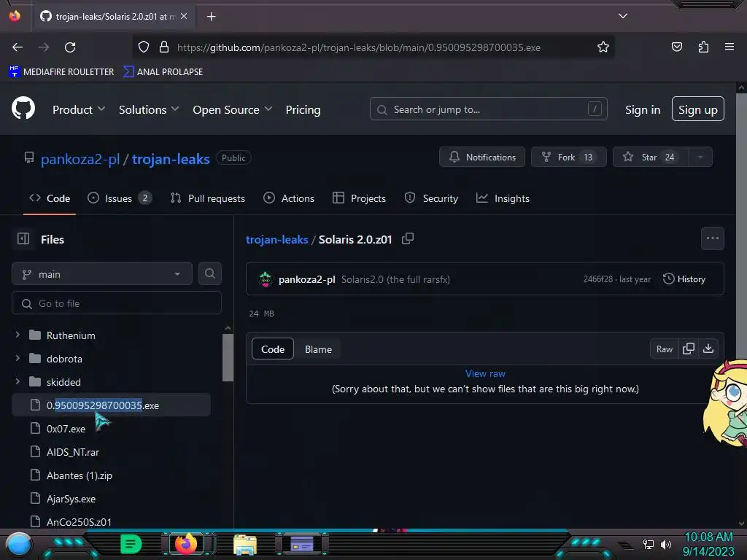Image resolution: width=747 pixels, height=560 pixels.
Task: Click the volume speaker tray icon
Action: tap(665, 544)
